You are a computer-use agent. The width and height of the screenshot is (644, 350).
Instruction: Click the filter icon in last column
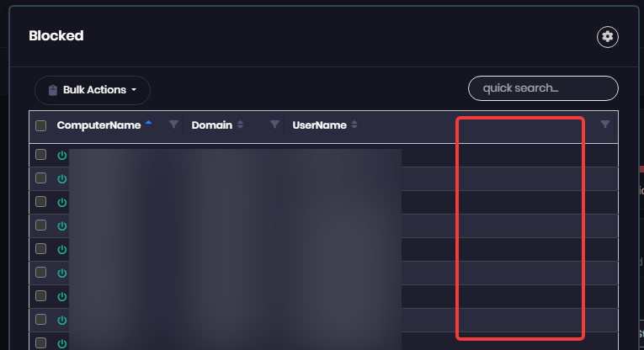point(605,125)
